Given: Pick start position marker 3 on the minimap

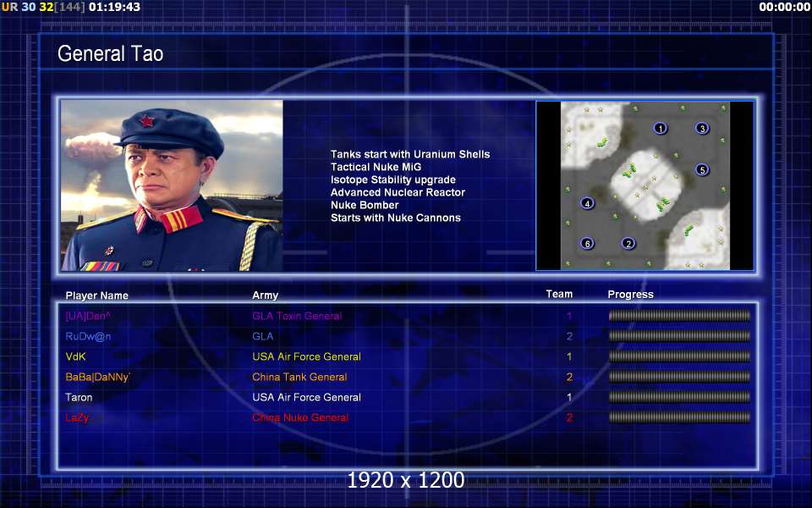Looking at the screenshot, I should 702,128.
